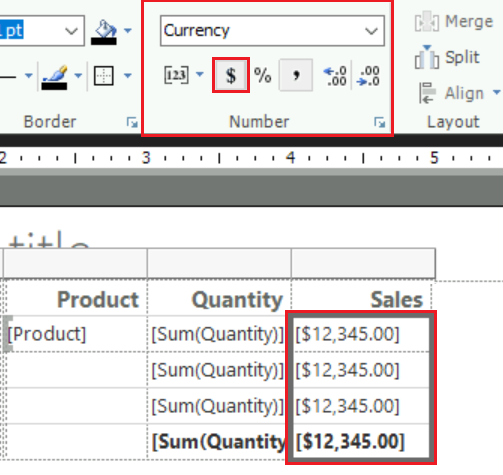The width and height of the screenshot is (503, 475).
Task: Toggle the thousands separator comma button
Action: coord(296,75)
